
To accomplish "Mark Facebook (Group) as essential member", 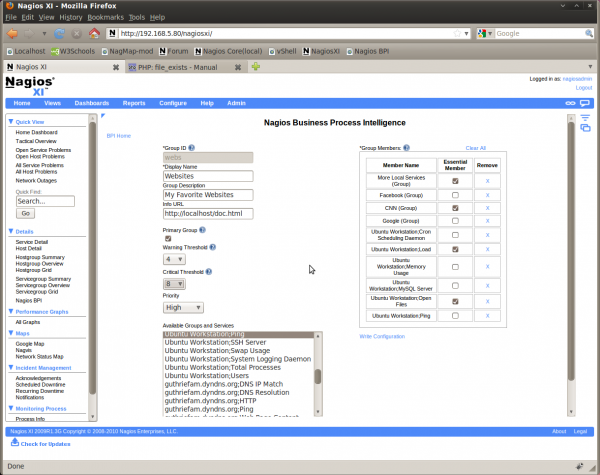I will pyautogui.click(x=455, y=194).
